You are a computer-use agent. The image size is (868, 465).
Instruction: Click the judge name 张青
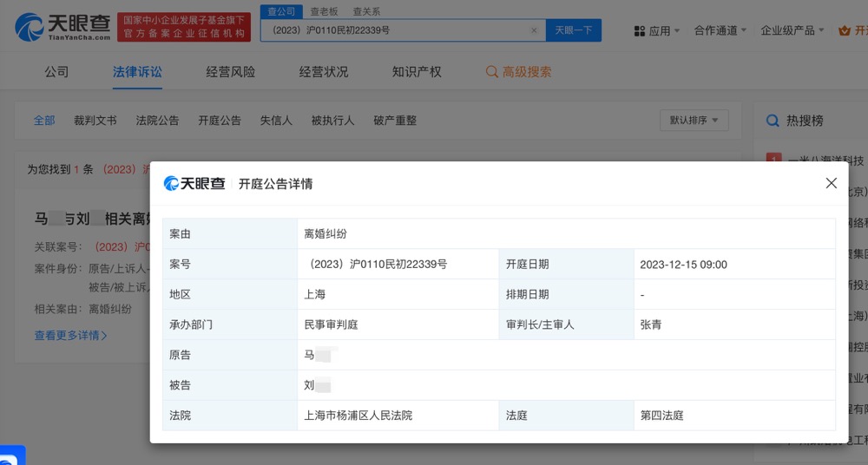pyautogui.click(x=651, y=324)
